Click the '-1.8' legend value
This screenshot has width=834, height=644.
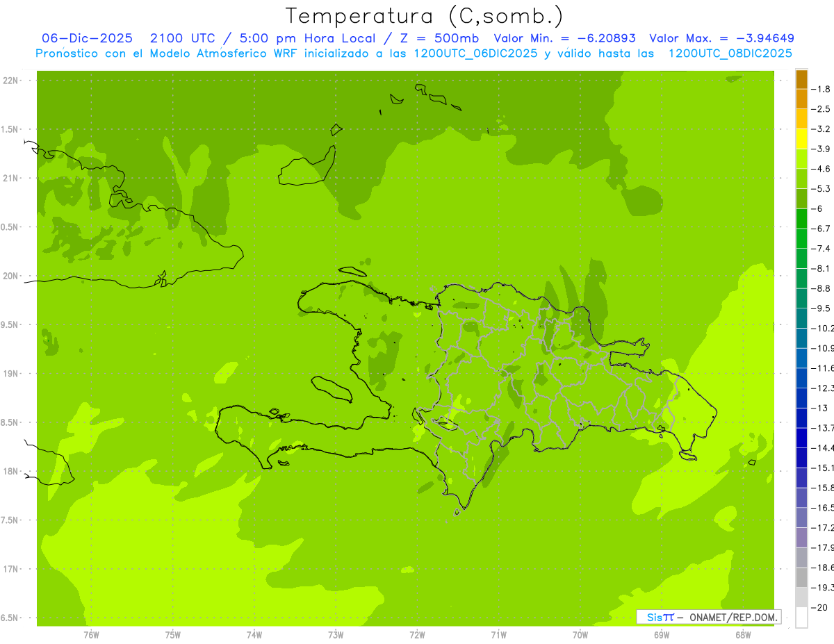point(821,89)
